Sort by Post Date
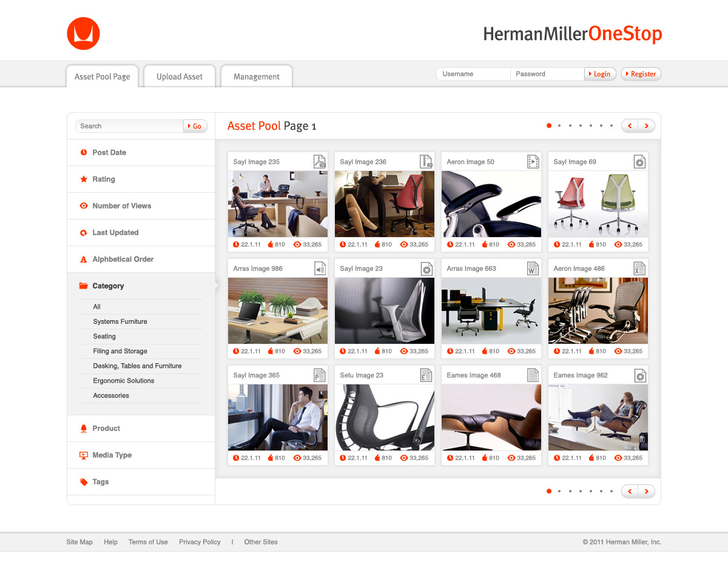728x576 pixels. (x=141, y=152)
